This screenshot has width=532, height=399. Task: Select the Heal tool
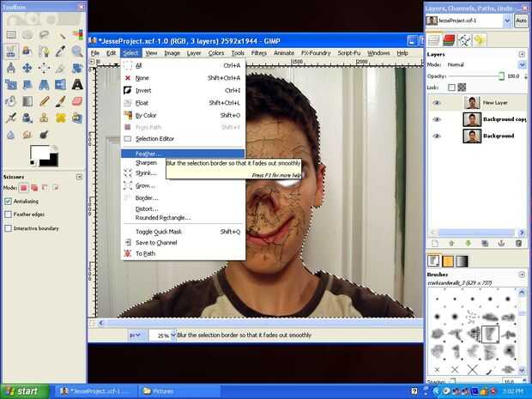point(61,118)
